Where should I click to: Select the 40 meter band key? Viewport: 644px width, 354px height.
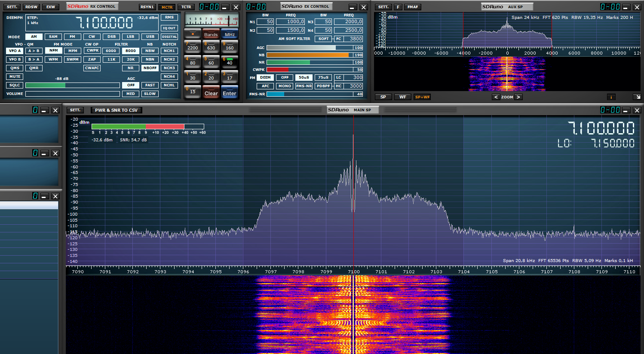[x=230, y=61]
